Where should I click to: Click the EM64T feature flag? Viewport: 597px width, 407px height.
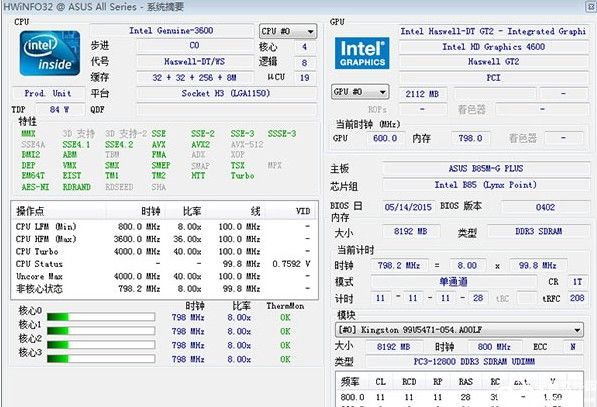(33, 176)
